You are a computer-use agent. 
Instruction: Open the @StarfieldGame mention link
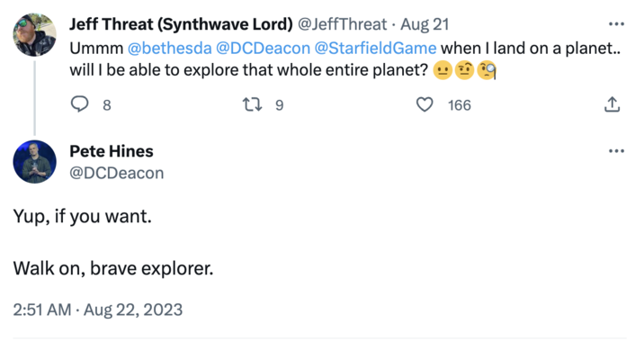tap(375, 48)
